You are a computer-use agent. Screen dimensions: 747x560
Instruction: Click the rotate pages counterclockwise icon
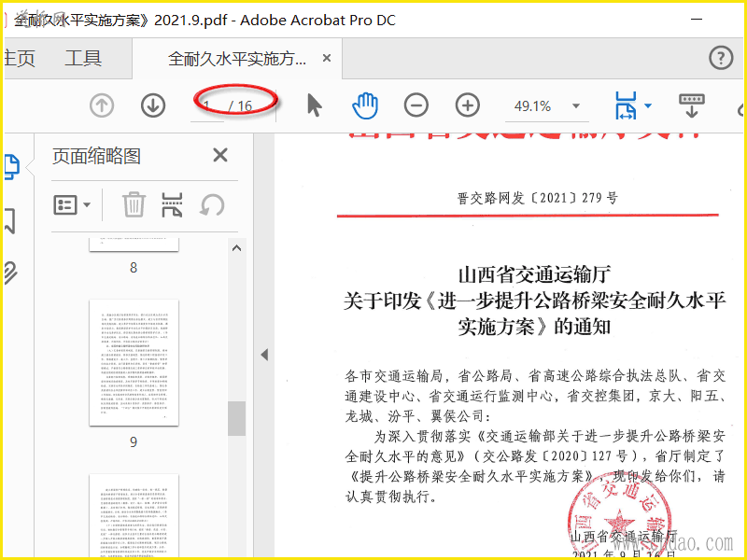pyautogui.click(x=212, y=205)
